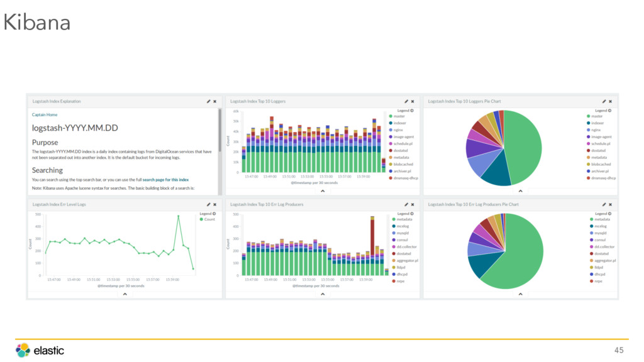Edit the Logstash Index Err Level Logs panel
Viewport: 644px width, 362px height.
click(208, 204)
